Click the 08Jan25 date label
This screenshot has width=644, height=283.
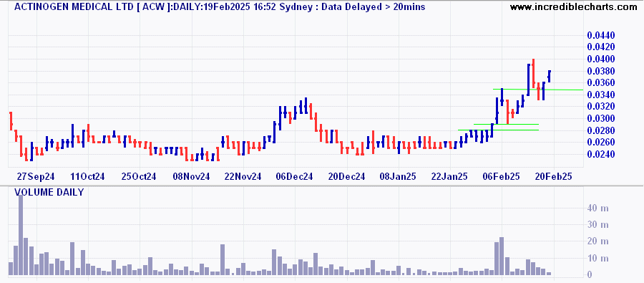(398, 176)
